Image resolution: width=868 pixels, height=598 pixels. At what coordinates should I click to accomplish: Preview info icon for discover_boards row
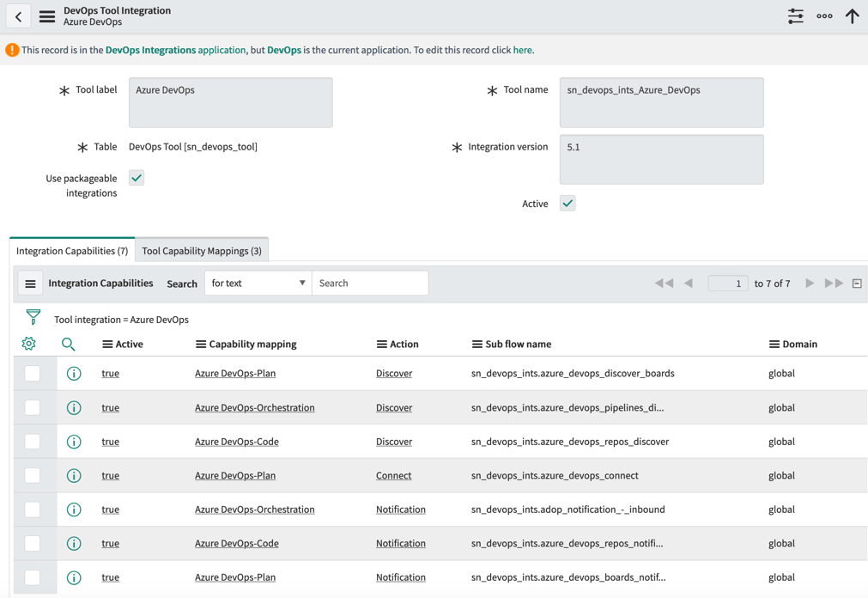coord(74,374)
